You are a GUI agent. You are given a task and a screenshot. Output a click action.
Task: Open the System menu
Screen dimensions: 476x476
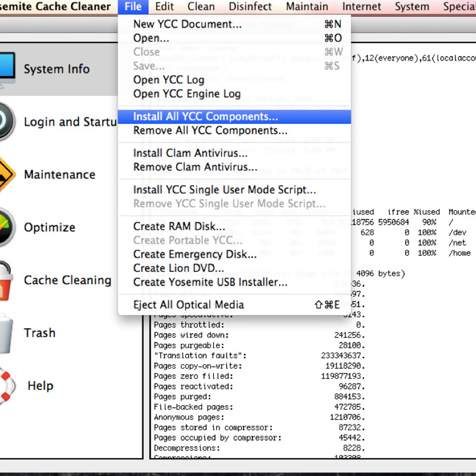[x=412, y=7]
